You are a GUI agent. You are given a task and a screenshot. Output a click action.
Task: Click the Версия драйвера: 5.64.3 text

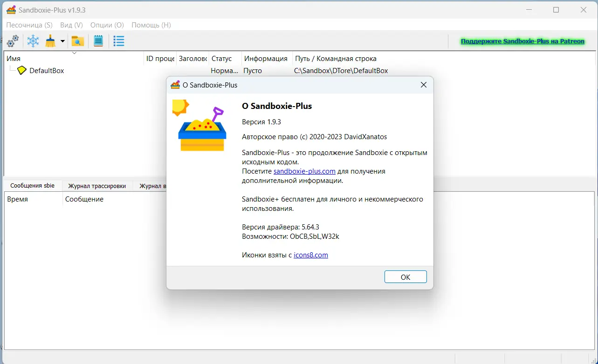[x=281, y=227]
